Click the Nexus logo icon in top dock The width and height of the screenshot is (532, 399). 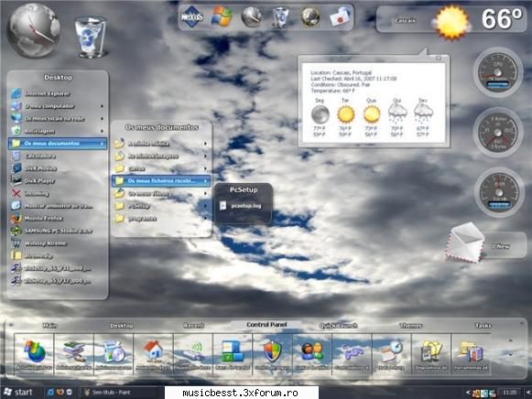pos(191,16)
